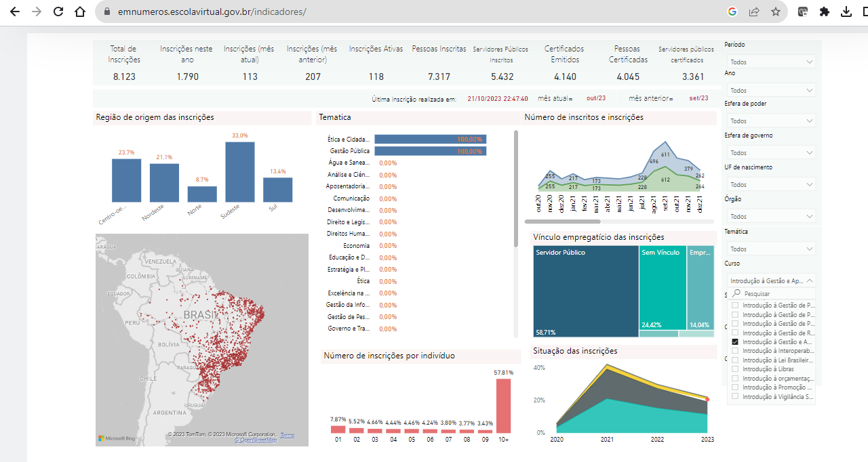Click the share page icon in address bar
The width and height of the screenshot is (868, 462).
(754, 12)
